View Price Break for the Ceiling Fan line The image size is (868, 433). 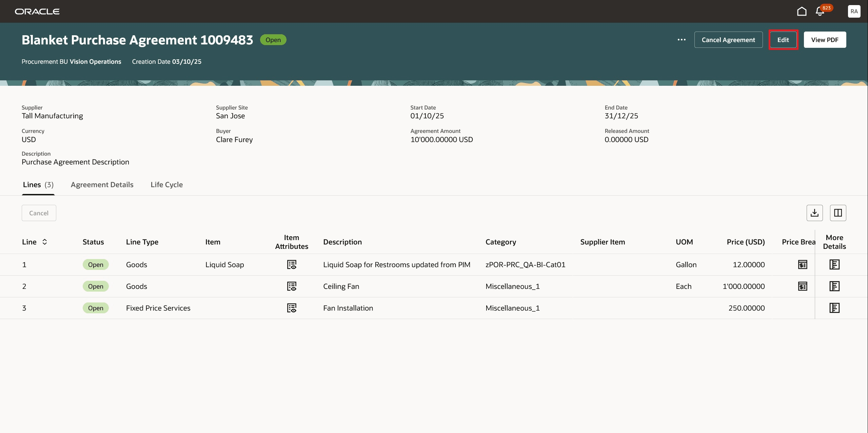point(803,286)
